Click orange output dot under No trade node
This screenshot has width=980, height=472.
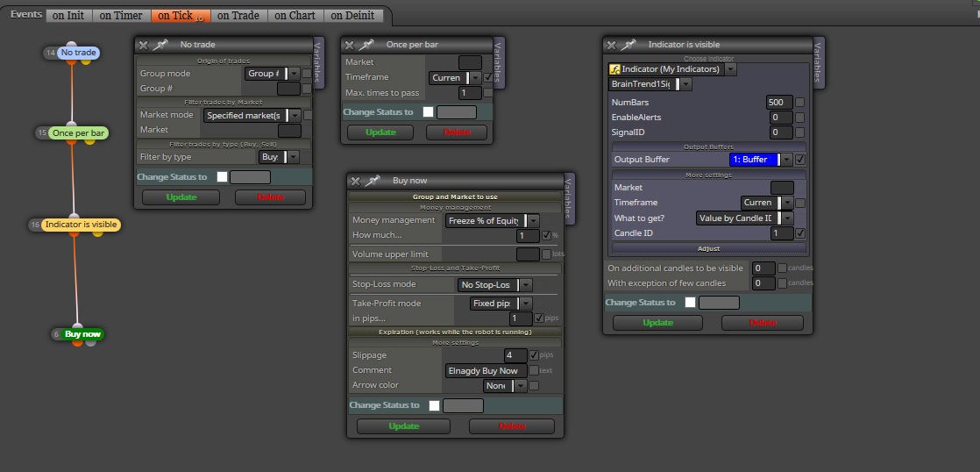click(71, 61)
